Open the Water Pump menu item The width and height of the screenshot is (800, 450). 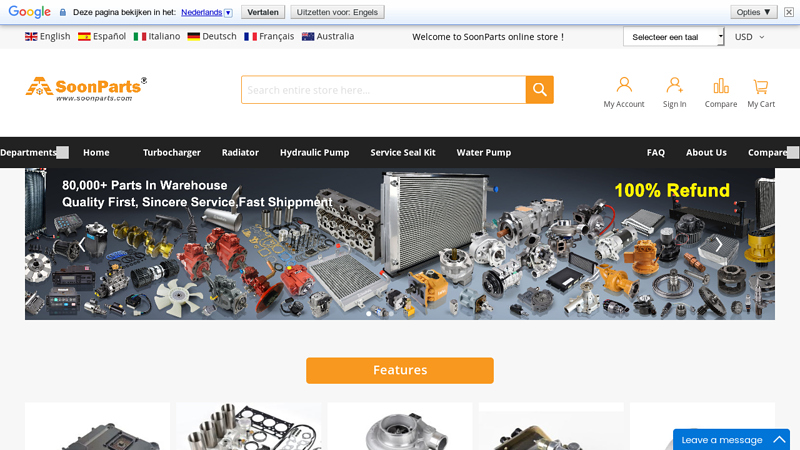click(x=484, y=153)
